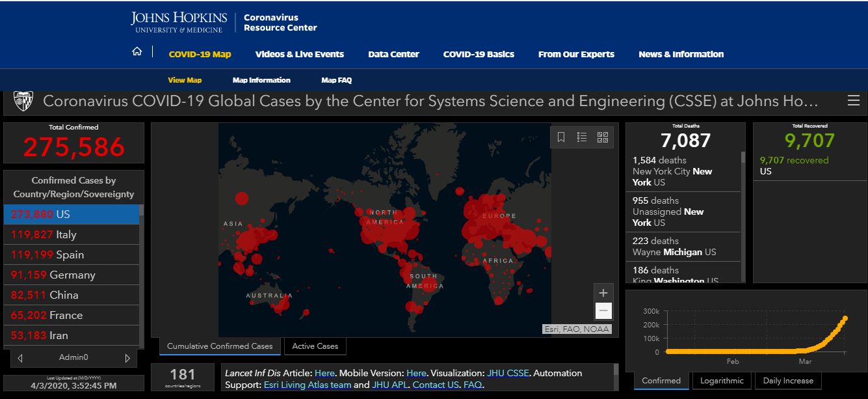Select the Confirmed chart tab
The height and width of the screenshot is (399, 868).
click(x=661, y=381)
